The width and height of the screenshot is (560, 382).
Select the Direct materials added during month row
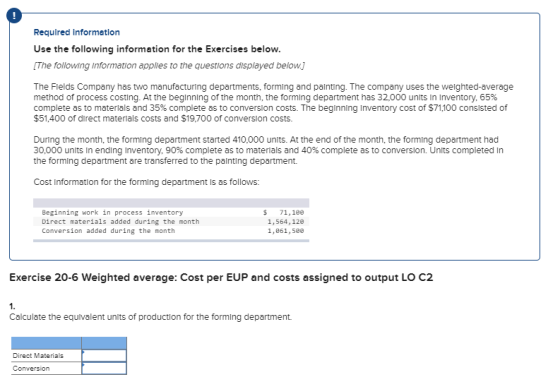point(171,222)
